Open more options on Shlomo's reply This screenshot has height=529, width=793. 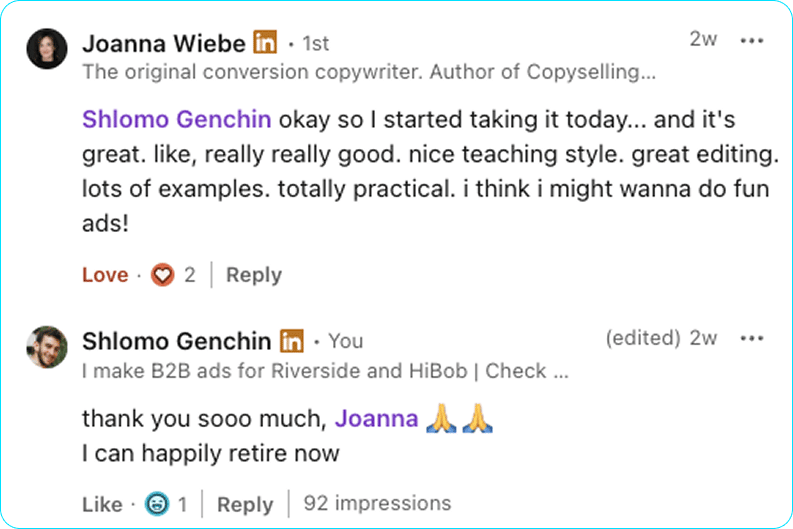751,338
